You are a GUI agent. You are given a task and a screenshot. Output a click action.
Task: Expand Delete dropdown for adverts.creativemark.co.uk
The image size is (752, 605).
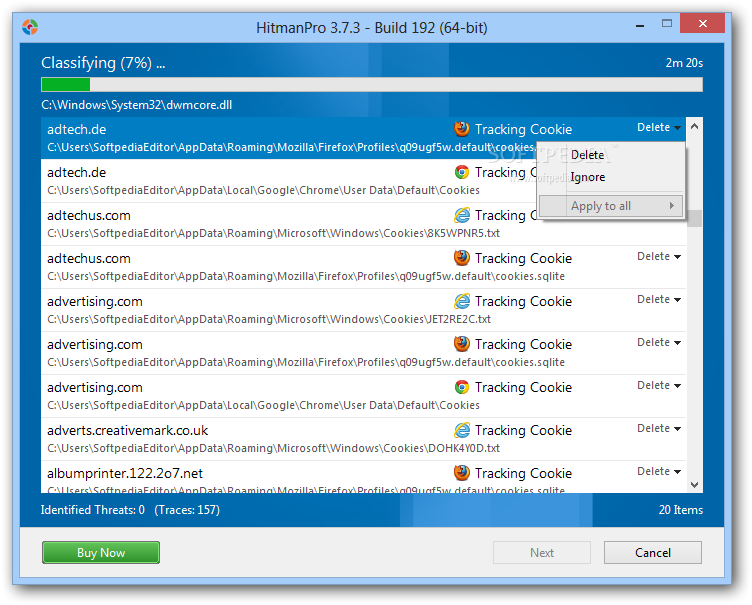click(658, 428)
